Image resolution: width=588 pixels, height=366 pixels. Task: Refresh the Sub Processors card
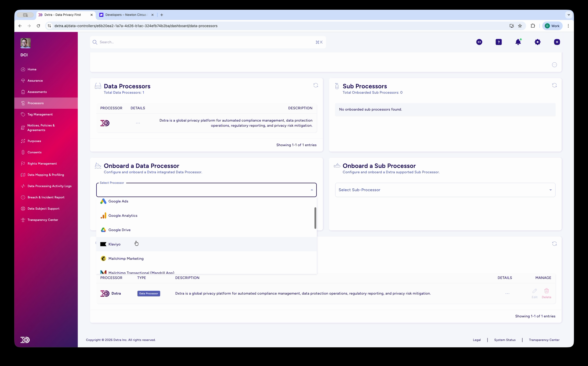(555, 85)
